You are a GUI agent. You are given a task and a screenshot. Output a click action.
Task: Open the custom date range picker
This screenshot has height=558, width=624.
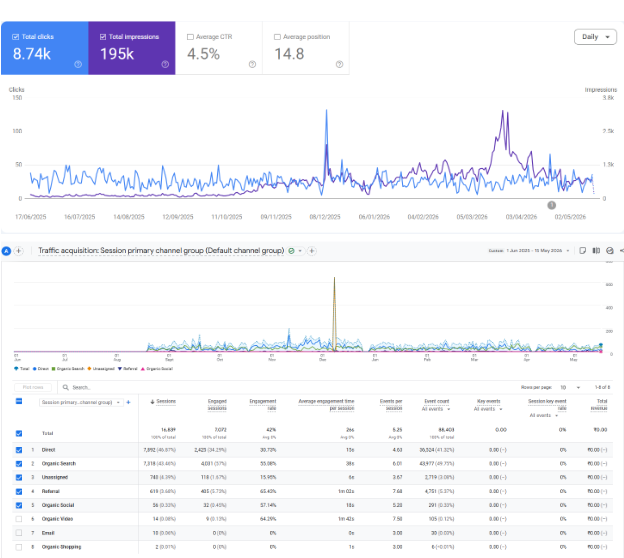[529, 250]
